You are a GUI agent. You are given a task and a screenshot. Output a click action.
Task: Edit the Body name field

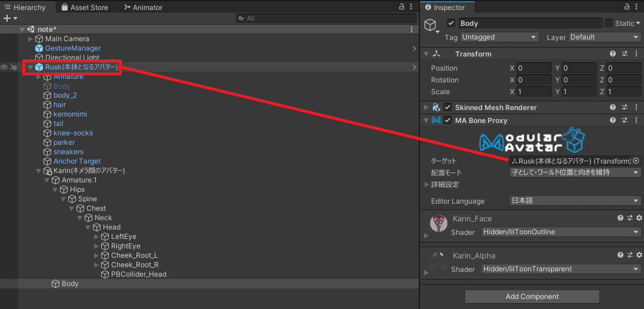click(x=530, y=24)
